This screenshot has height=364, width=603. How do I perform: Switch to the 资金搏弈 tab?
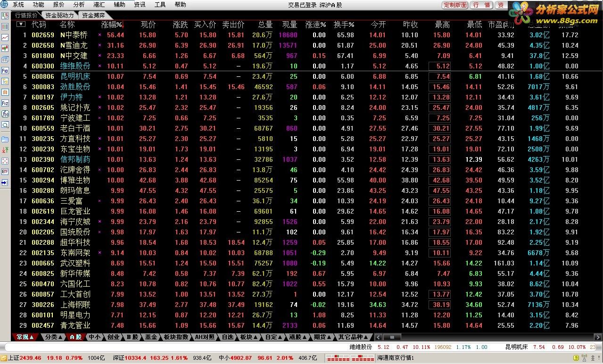click(94, 15)
